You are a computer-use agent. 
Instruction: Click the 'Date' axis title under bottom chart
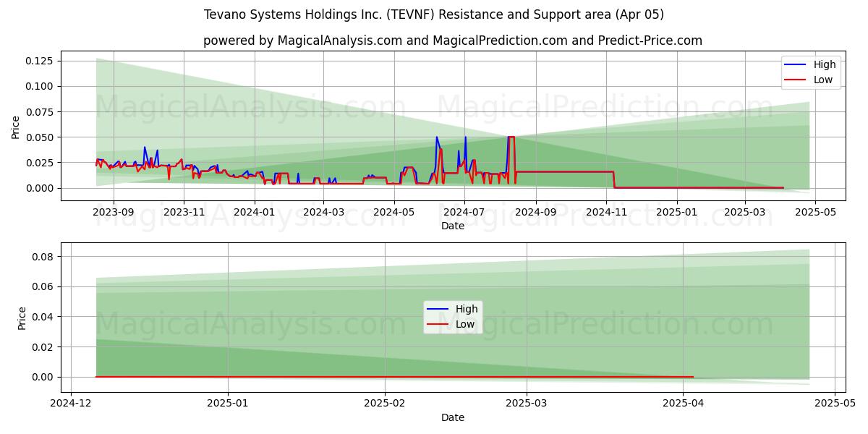[x=453, y=417]
